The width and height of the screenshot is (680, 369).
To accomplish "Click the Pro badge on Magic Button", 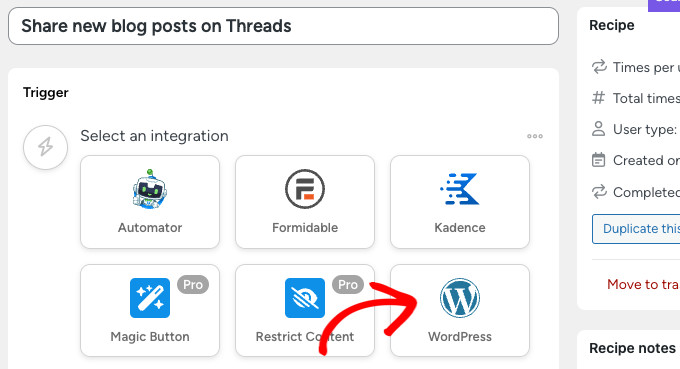I will (x=193, y=285).
